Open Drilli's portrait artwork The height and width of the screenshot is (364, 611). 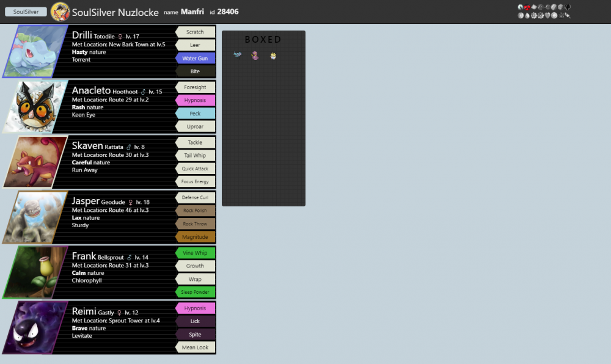point(35,51)
